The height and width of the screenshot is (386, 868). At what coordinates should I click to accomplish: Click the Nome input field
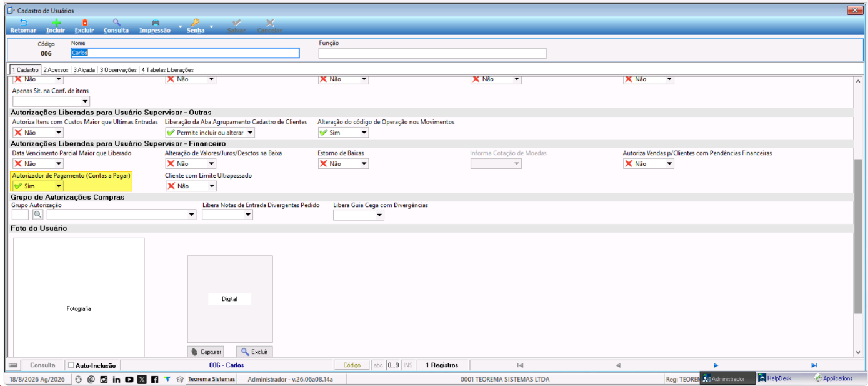tap(186, 53)
